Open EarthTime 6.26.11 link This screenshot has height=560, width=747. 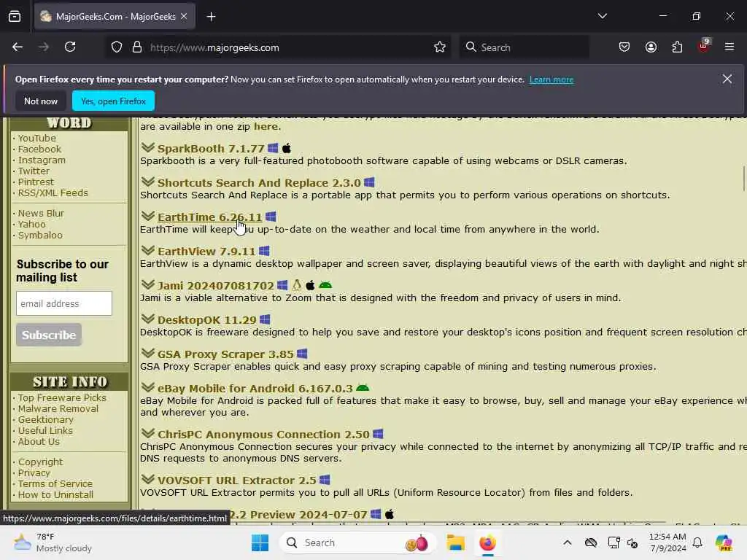[209, 217]
